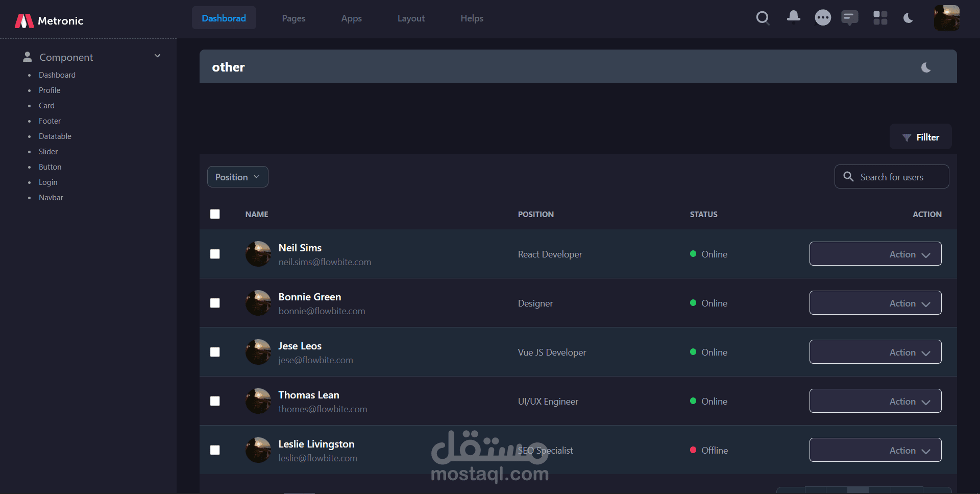Image resolution: width=980 pixels, height=494 pixels.
Task: Tick the Leslie Livingston checkbox
Action: point(215,450)
